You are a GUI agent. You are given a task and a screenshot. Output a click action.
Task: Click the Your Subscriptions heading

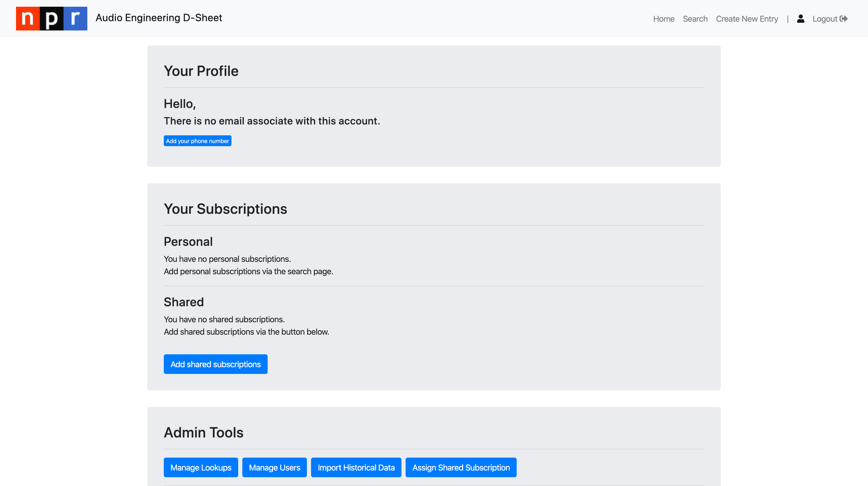225,209
